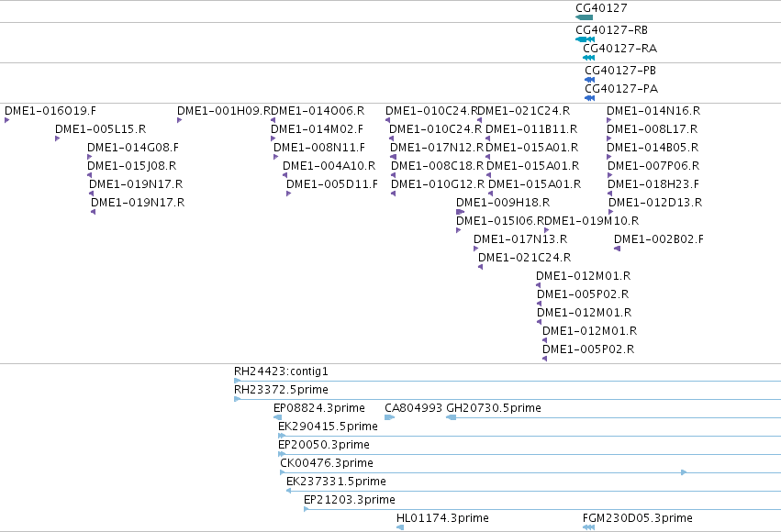This screenshot has height=532, width=781.
Task: Click DME1-008C18.R feature label
Action: 438,166
